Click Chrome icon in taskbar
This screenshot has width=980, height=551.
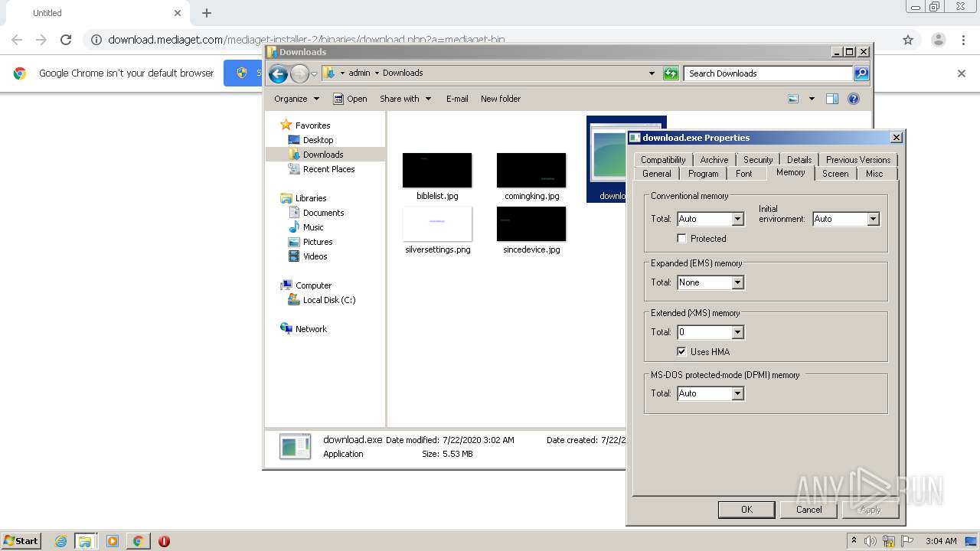(138, 541)
